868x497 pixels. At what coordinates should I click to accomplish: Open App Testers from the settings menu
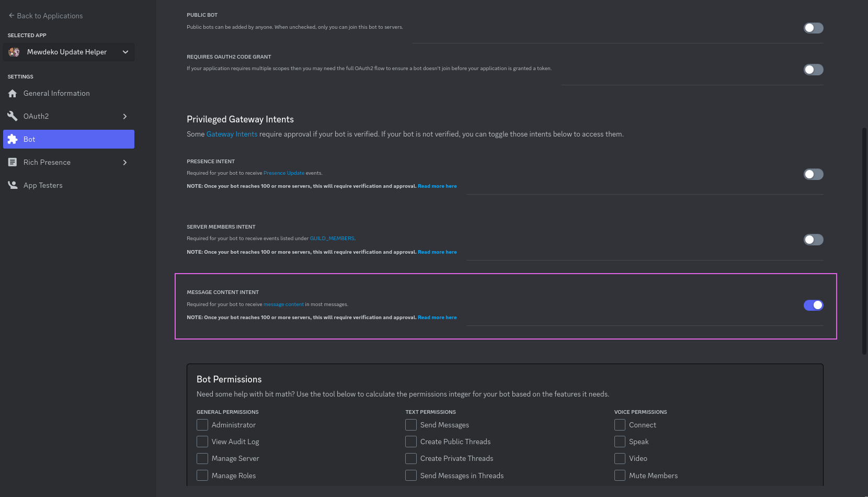click(43, 185)
